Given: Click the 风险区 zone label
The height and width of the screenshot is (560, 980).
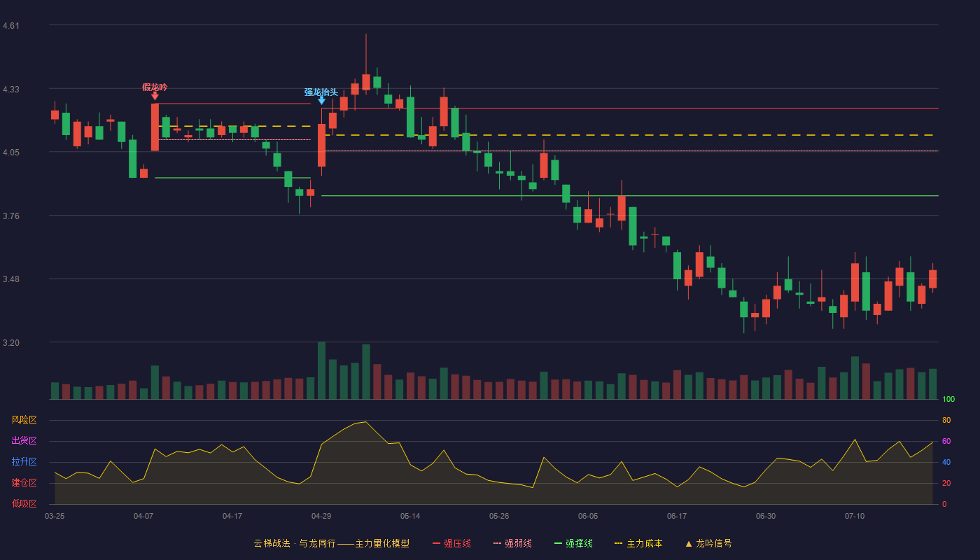Looking at the screenshot, I should 24,420.
